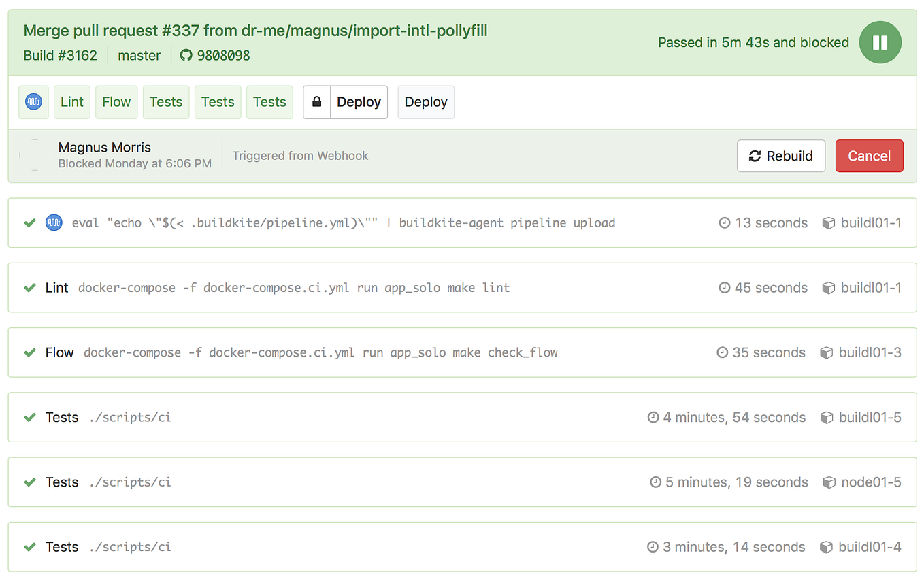Expand the Tests job taking 3 minutes, 14 seconds
The height and width of the screenshot is (577, 924).
point(462,546)
